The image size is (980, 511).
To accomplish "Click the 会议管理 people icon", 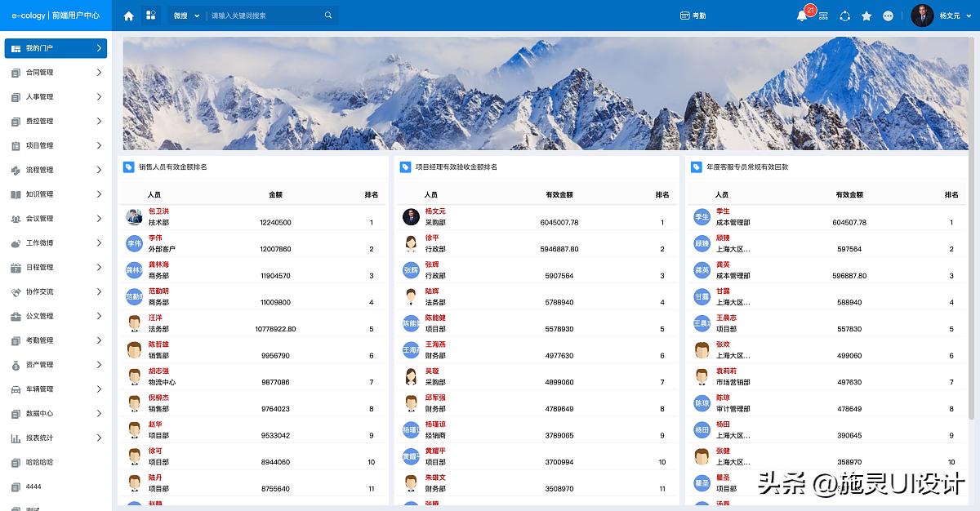I will point(16,219).
